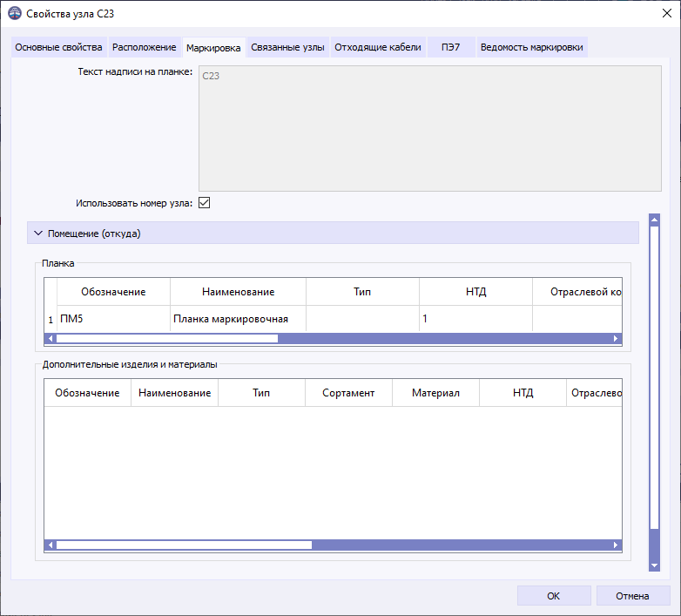Click the Планка table horizontal scrollbar thumb

click(167, 338)
